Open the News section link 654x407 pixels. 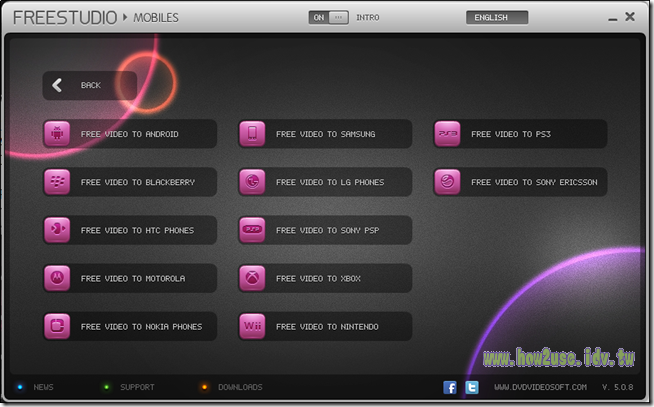click(43, 387)
